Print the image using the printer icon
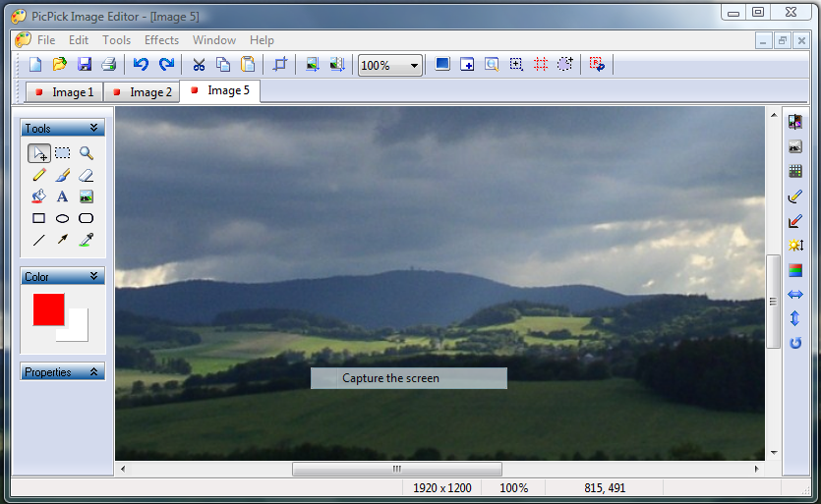The height and width of the screenshot is (504, 821). point(108,65)
